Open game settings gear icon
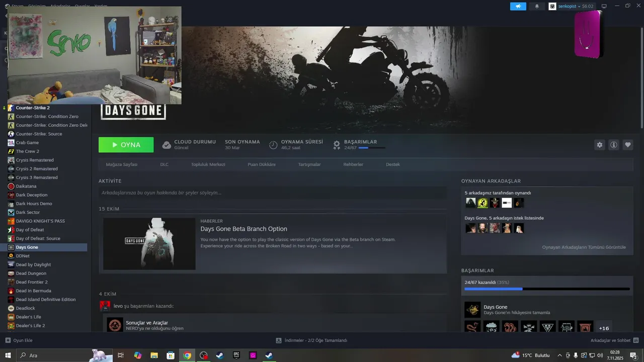The width and height of the screenshot is (644, 362). (x=599, y=145)
